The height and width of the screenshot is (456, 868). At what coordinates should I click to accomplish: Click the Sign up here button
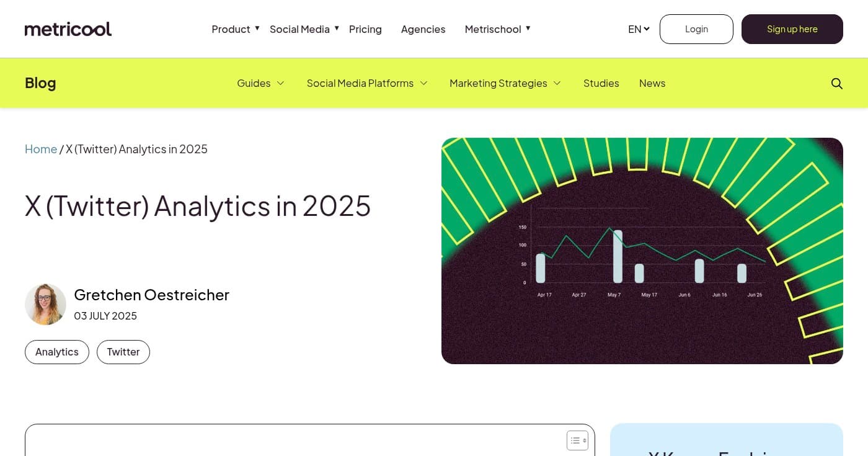coord(792,29)
